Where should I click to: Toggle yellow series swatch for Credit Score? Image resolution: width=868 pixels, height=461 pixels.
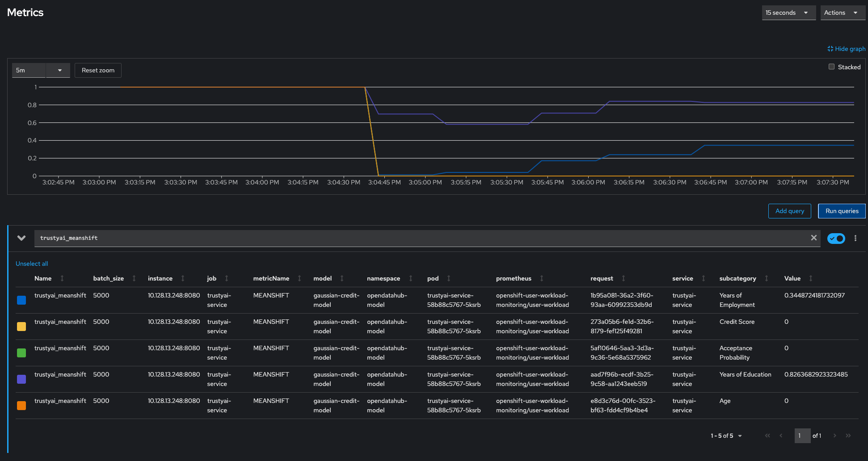[x=21, y=327]
